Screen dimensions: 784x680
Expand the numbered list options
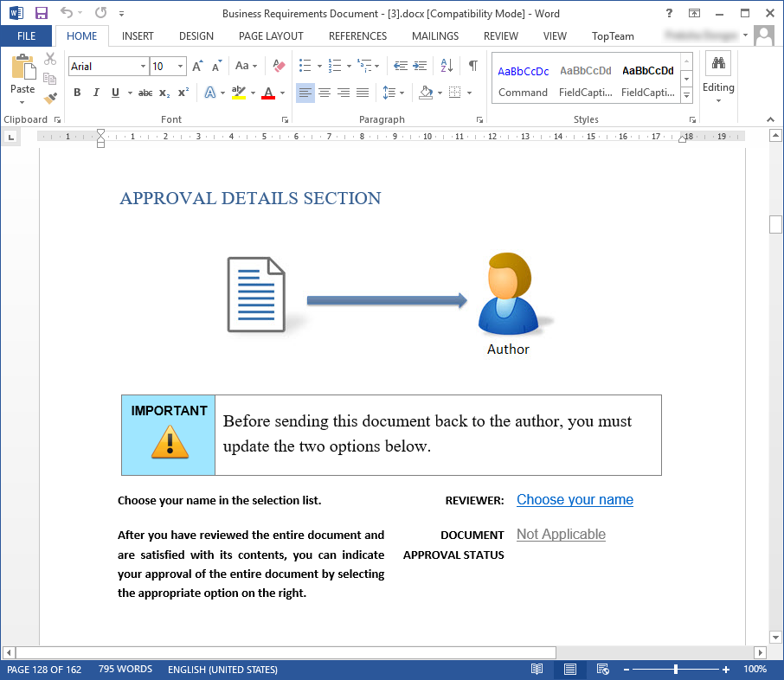click(x=349, y=66)
